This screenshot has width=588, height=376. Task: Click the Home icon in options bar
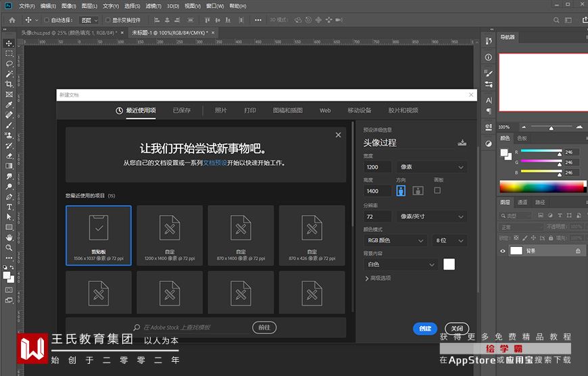click(x=12, y=20)
